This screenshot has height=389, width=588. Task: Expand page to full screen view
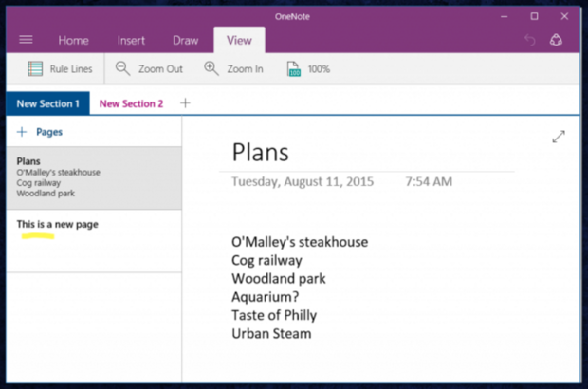pos(559,137)
